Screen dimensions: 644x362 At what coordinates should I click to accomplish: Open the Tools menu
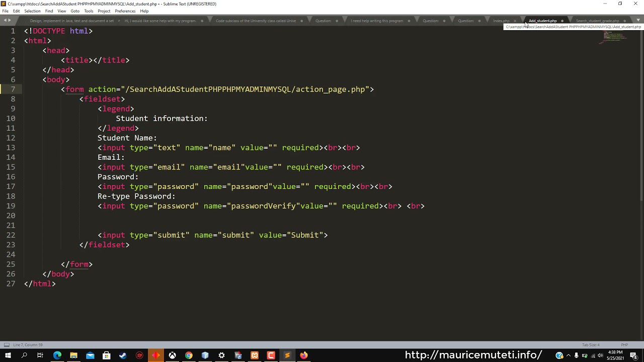pos(89,11)
